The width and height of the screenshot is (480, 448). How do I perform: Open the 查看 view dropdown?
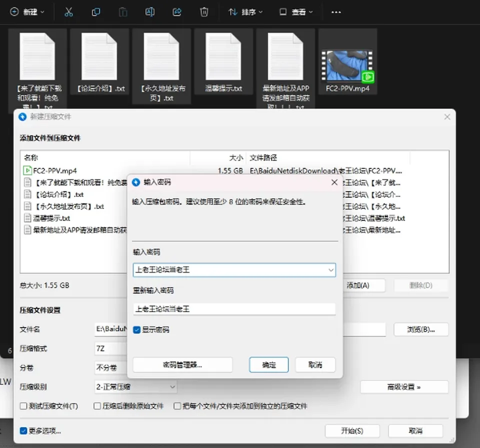[x=296, y=12]
